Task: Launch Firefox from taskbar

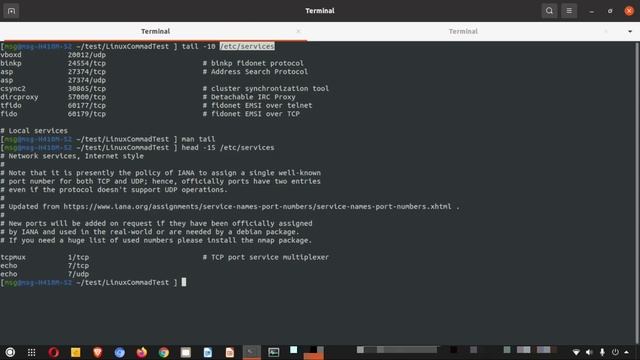Action: tap(142, 352)
